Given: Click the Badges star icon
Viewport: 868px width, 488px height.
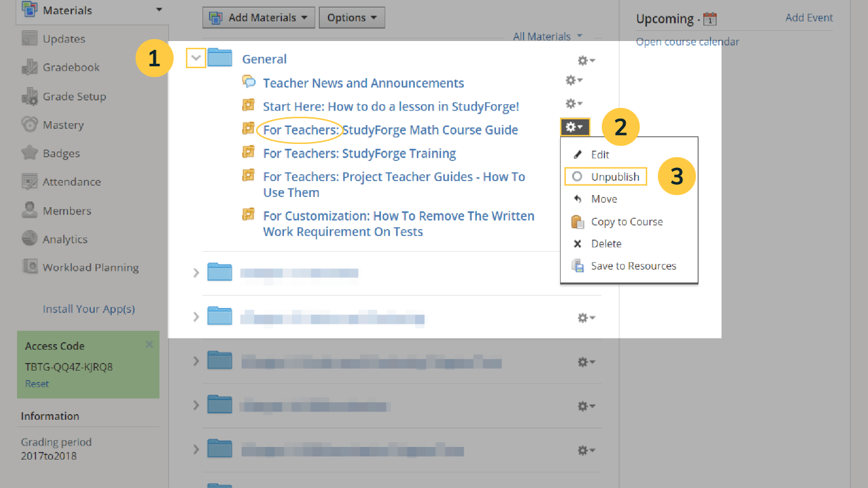Looking at the screenshot, I should (30, 153).
